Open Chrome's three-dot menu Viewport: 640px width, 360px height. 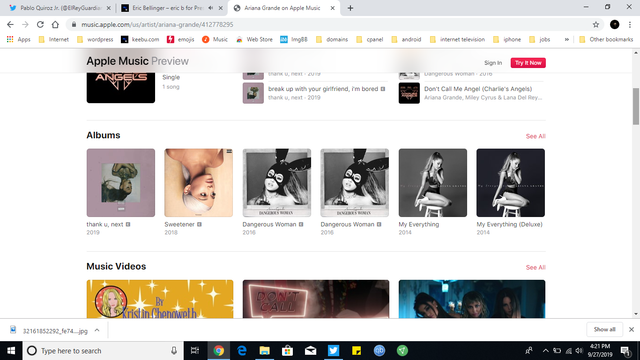click(630, 24)
